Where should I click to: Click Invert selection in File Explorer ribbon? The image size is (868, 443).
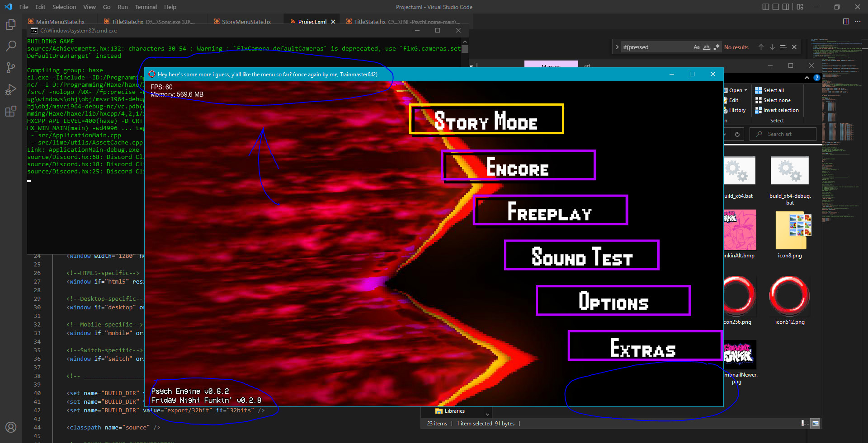pos(777,110)
